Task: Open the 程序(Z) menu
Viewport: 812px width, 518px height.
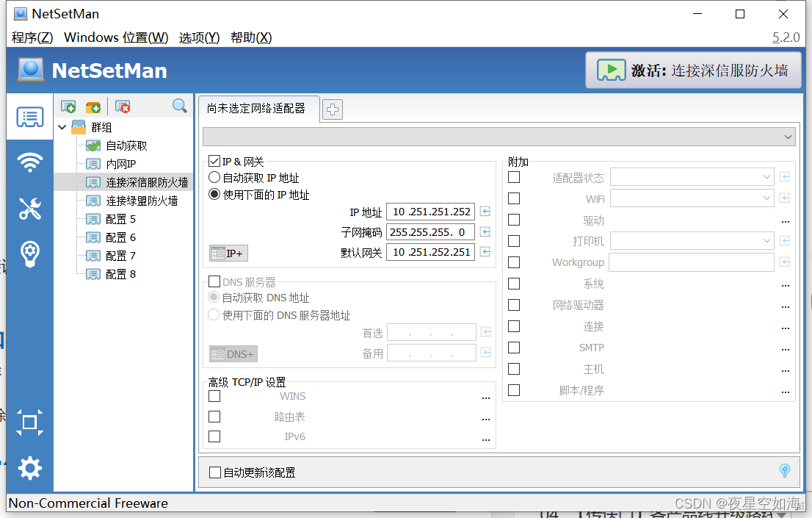Action: point(32,38)
